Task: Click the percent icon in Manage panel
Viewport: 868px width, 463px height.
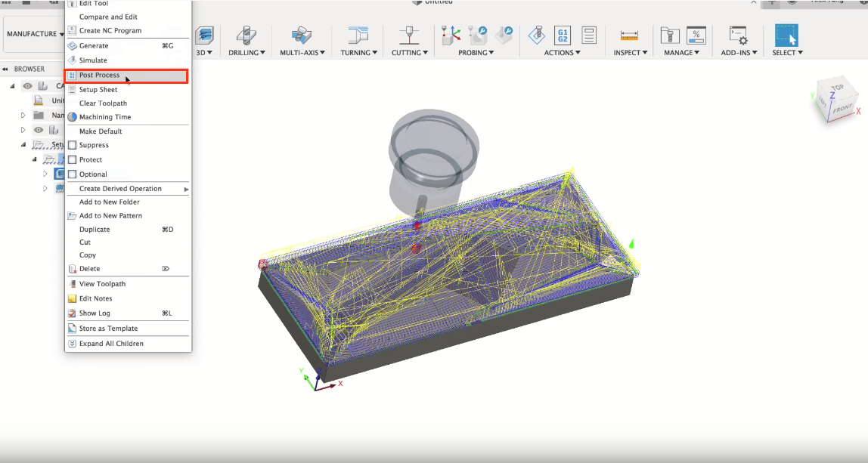Action: [x=696, y=35]
